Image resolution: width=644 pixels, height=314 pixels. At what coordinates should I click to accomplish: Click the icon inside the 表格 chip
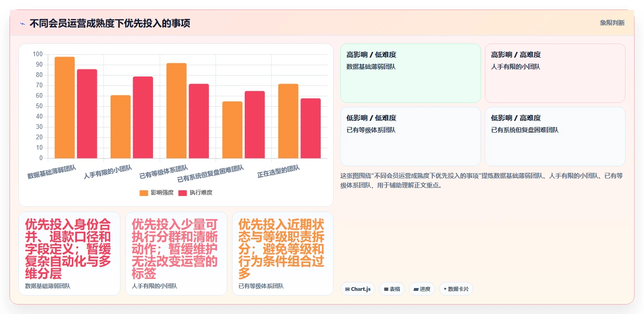[386, 289]
